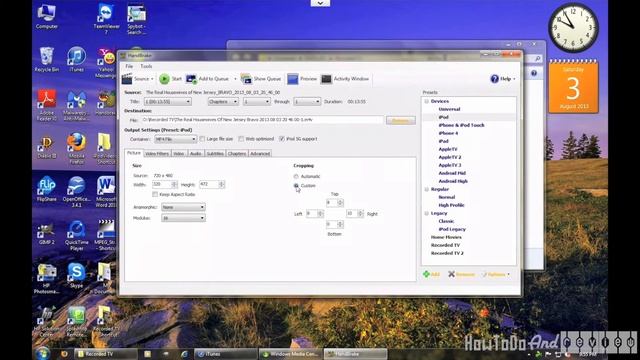This screenshot has width=640, height=360.
Task: Select Custom cropping radio button
Action: tap(296, 185)
